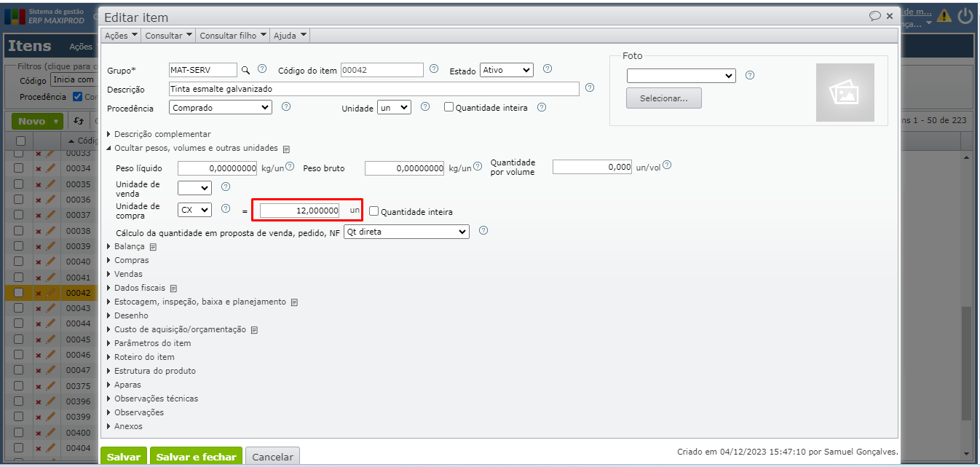Click the photo placeholder thumbnail
This screenshot has width=980, height=467.
click(845, 93)
